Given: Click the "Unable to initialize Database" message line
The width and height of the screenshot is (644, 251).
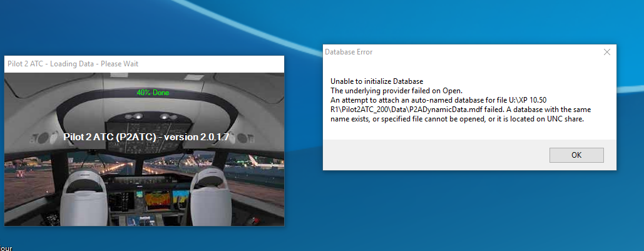Looking at the screenshot, I should (x=377, y=81).
